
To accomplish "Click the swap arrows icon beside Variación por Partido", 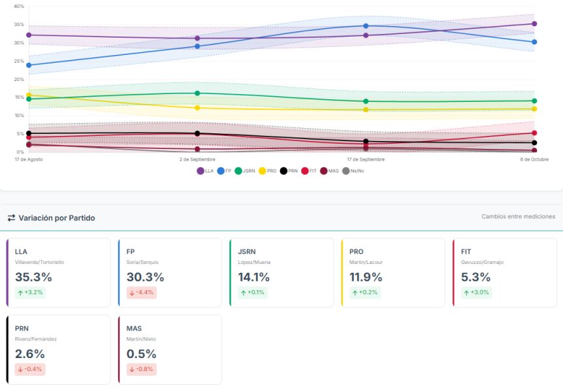I will click(12, 218).
